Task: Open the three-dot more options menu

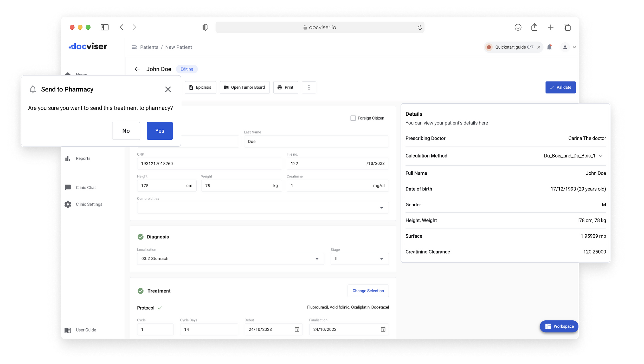Action: (309, 88)
